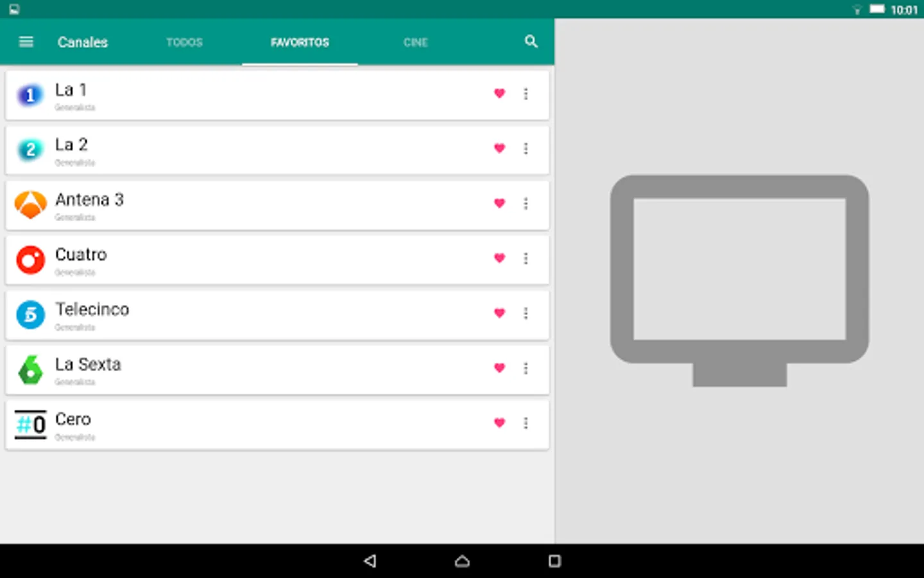The width and height of the screenshot is (924, 578).
Task: Select the Cero channel name
Action: pos(73,419)
